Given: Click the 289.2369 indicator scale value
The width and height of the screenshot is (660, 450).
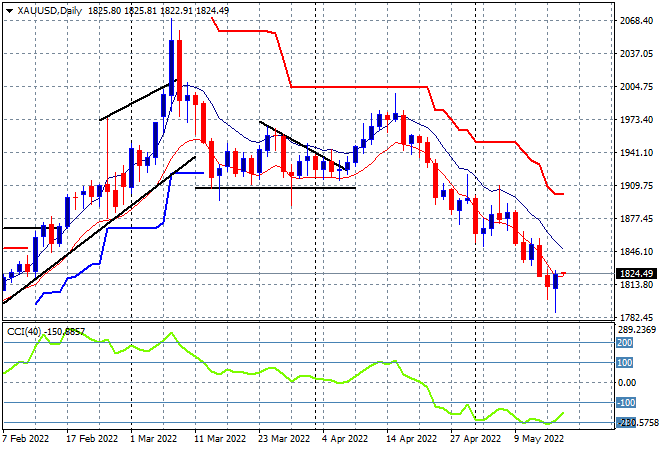Looking at the screenshot, I should coord(637,330).
